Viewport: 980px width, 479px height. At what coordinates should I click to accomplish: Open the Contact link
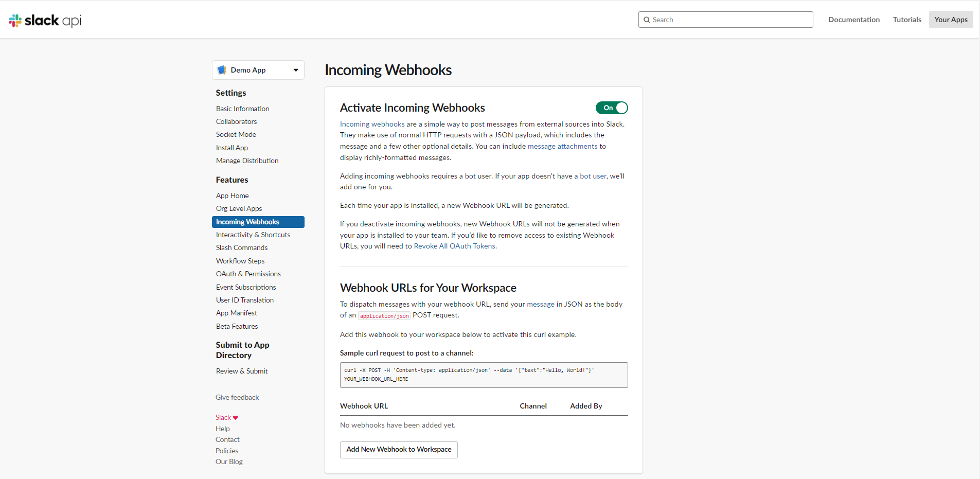tap(227, 439)
